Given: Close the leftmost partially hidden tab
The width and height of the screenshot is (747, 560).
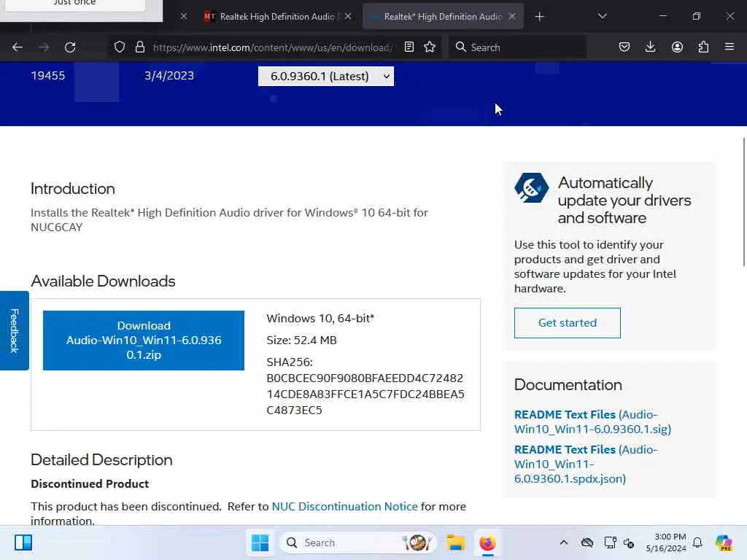Looking at the screenshot, I should (184, 17).
